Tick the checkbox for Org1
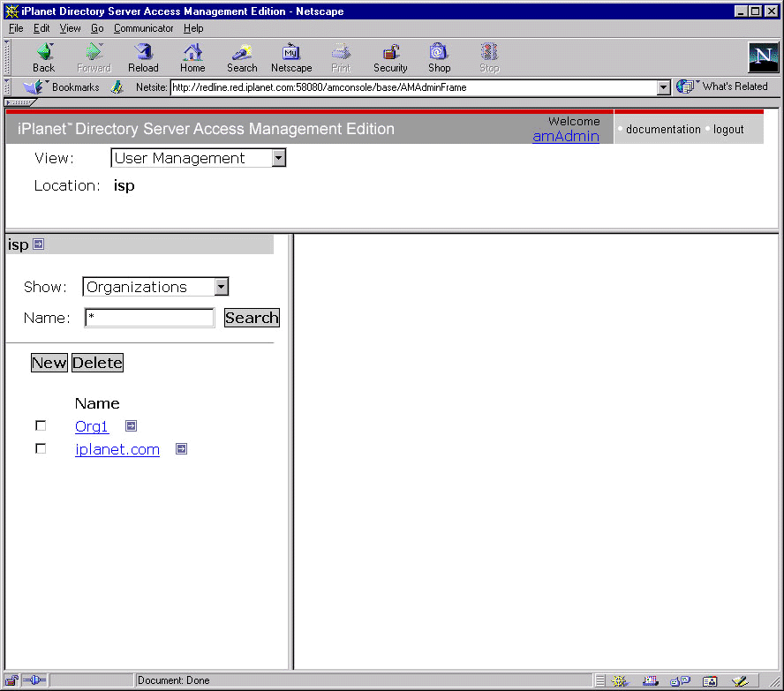Viewport: 784px width, 691px height. point(41,425)
